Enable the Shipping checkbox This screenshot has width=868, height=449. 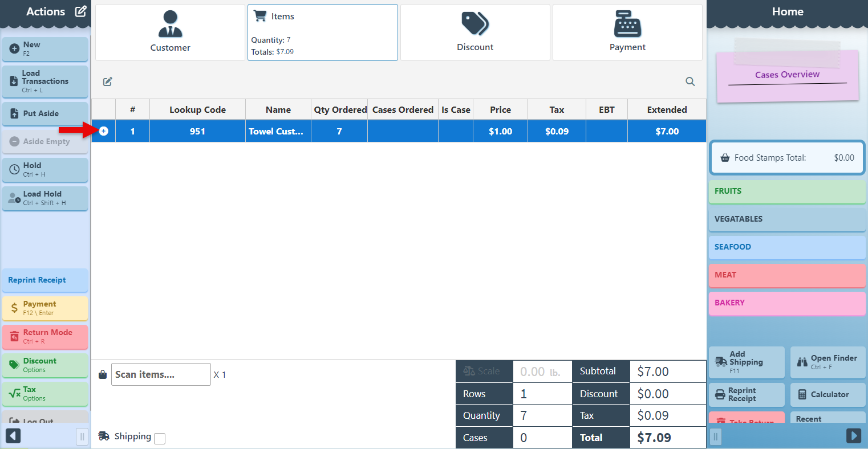(x=160, y=438)
